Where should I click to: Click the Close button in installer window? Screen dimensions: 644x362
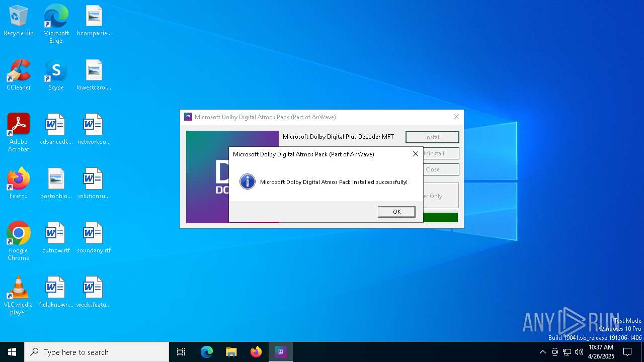[441, 169]
